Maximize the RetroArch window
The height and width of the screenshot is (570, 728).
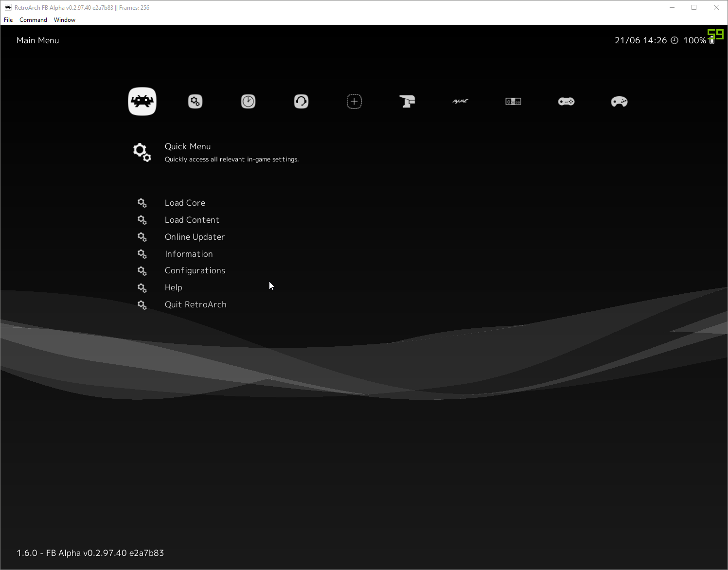pos(694,7)
